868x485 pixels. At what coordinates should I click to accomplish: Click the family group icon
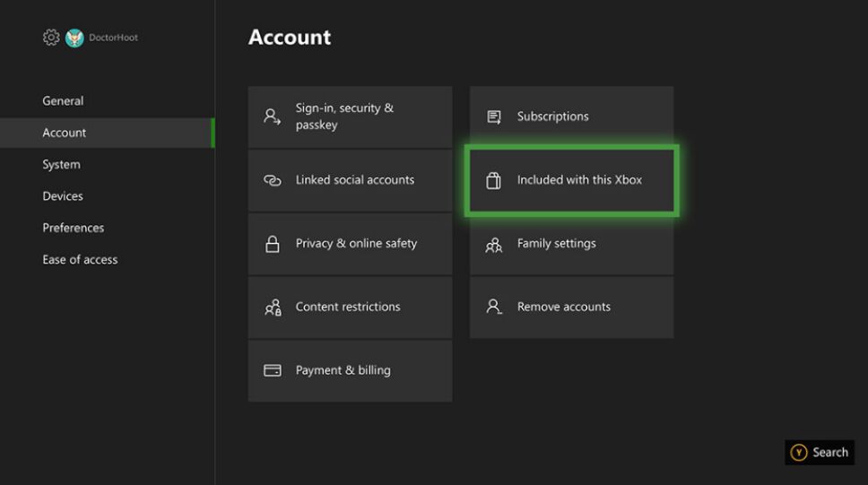[494, 244]
